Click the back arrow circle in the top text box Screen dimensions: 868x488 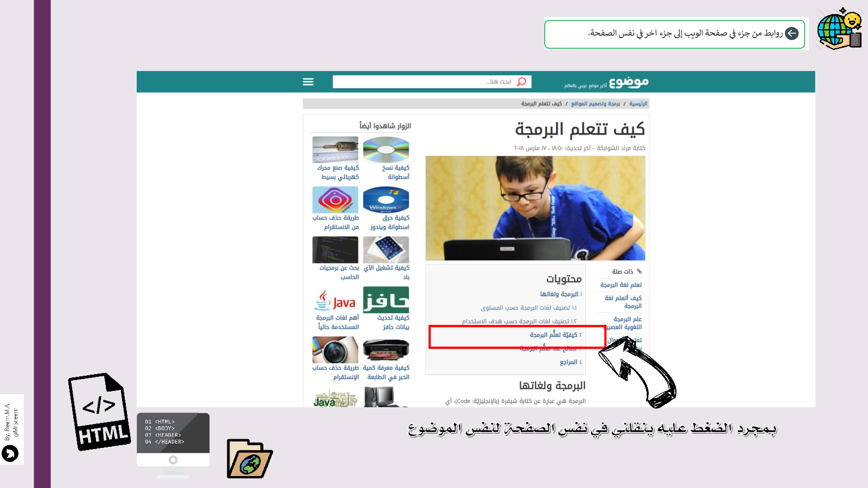(792, 34)
